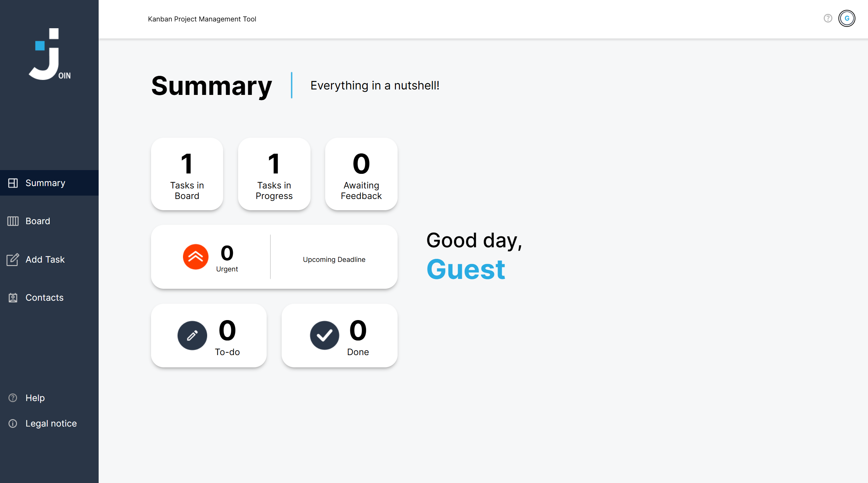
Task: Click the Tasks in Board card
Action: point(187,174)
